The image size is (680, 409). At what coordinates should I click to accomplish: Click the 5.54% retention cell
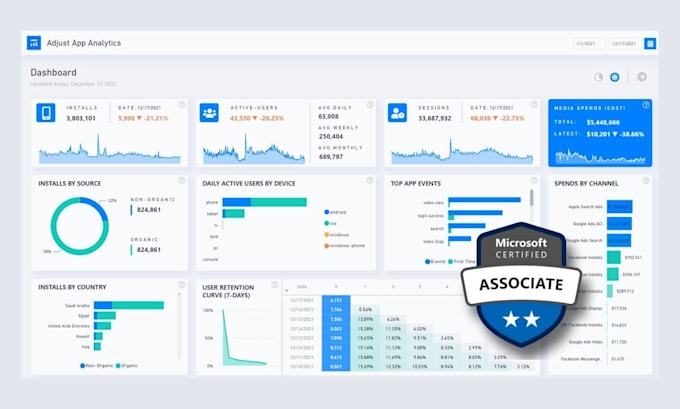coord(365,310)
